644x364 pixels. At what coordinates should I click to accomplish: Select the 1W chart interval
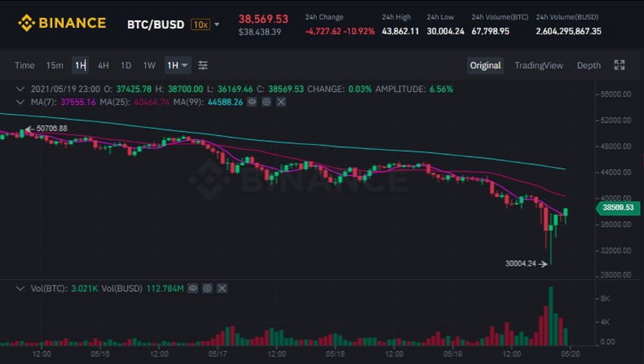[149, 65]
